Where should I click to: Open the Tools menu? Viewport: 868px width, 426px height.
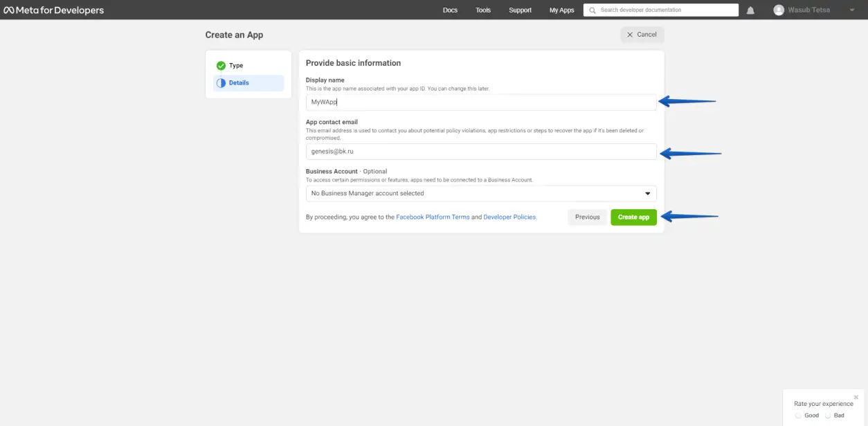point(483,10)
